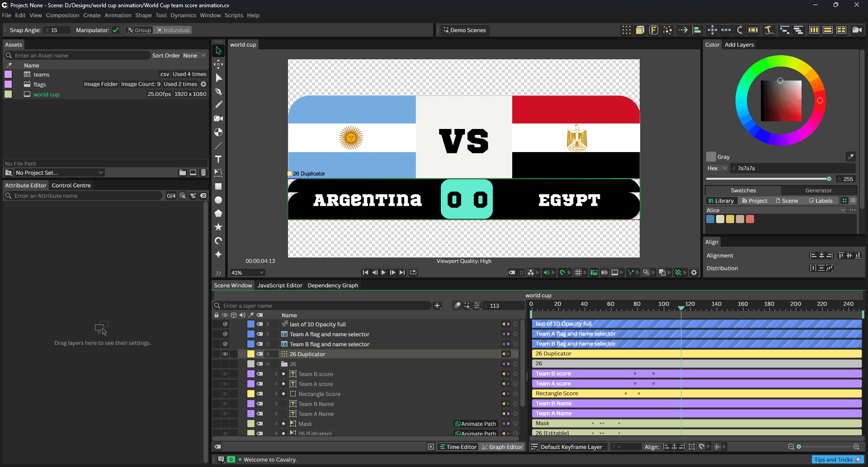Open flags asset settings gear
This screenshot has width=868, height=467.
203,84
